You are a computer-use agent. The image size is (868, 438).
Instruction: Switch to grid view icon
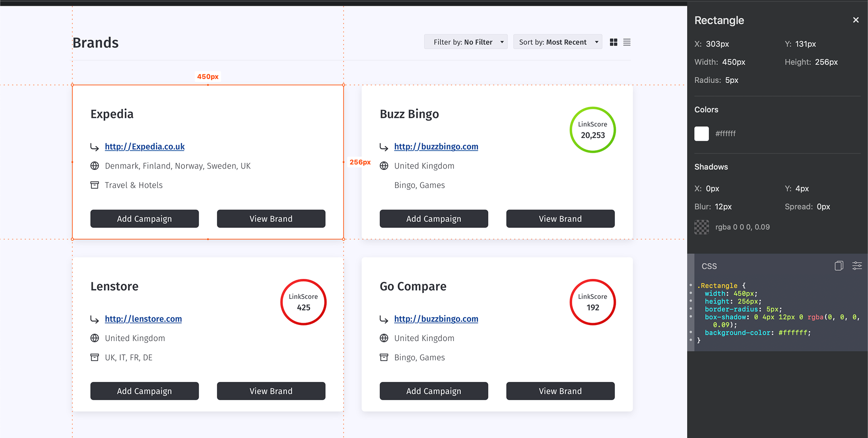click(x=613, y=42)
